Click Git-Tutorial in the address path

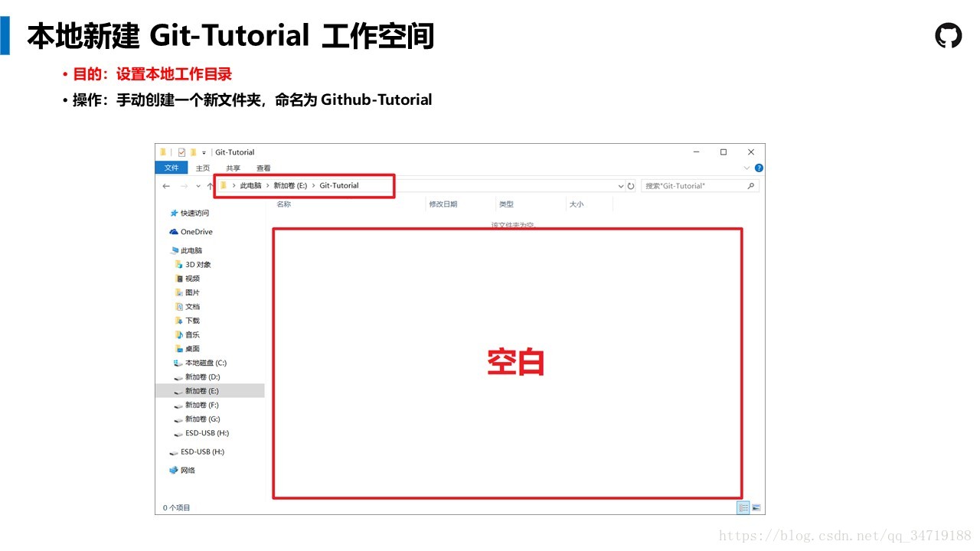point(339,186)
